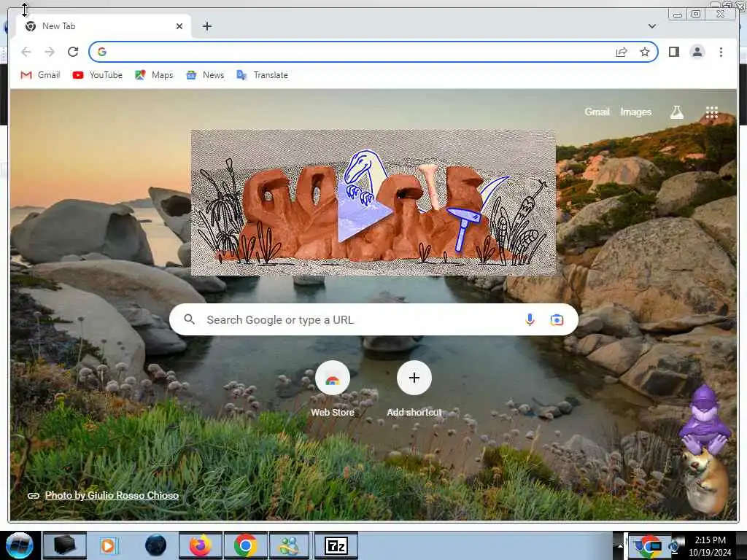Launch Firefox from the taskbar
The height and width of the screenshot is (560, 747).
[201, 545]
